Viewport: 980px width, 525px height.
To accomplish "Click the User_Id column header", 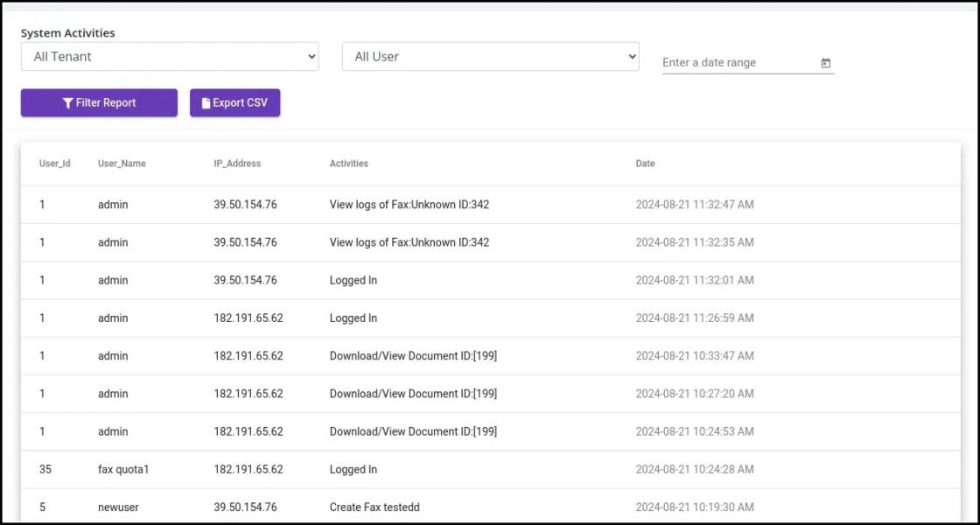I will (x=55, y=164).
